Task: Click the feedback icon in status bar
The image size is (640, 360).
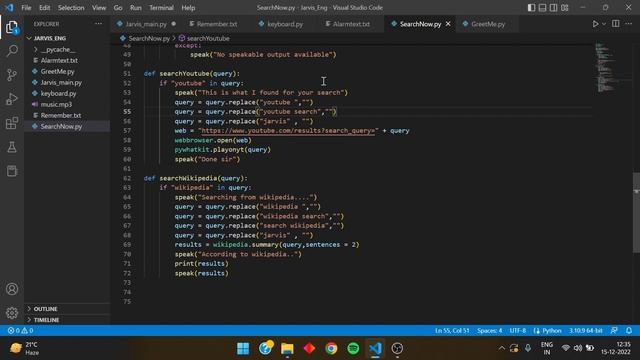Action: click(614, 330)
